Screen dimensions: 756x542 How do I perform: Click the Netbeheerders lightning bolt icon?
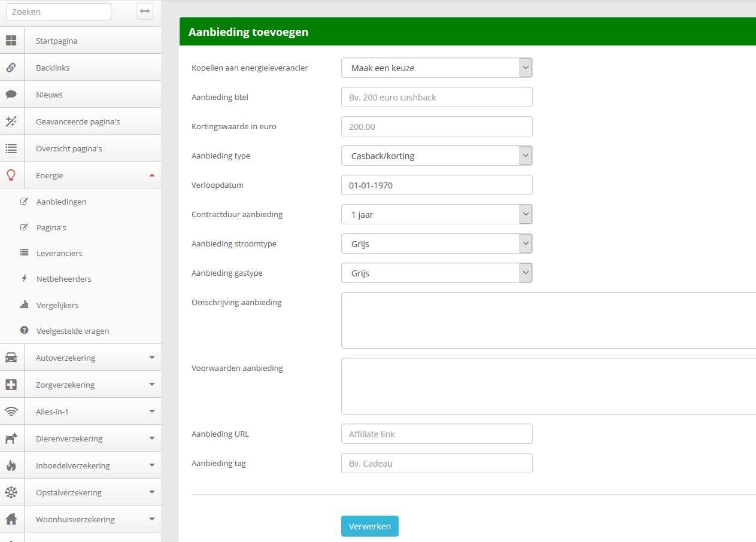24,279
